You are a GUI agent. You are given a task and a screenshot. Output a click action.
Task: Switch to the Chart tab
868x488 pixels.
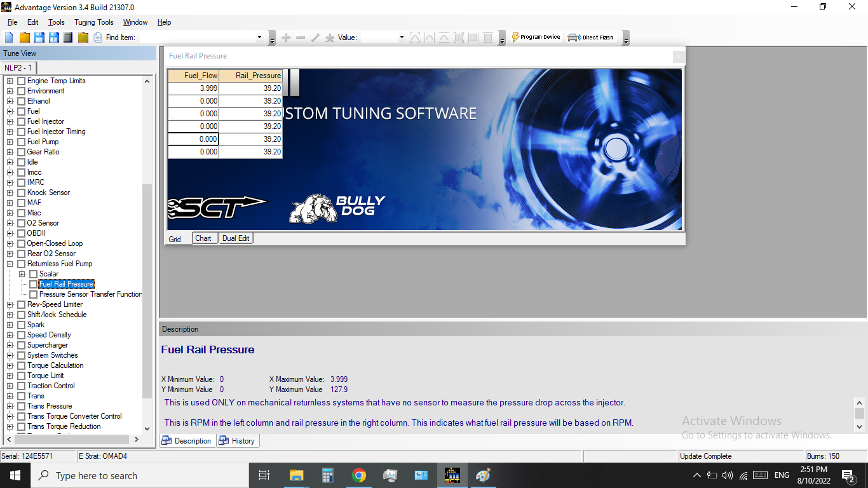[203, 238]
